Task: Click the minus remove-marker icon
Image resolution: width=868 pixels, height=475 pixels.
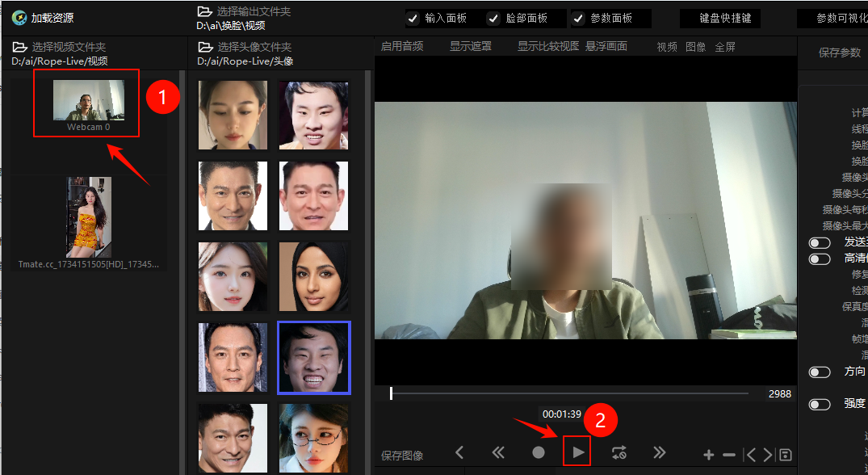Action: pos(729,455)
